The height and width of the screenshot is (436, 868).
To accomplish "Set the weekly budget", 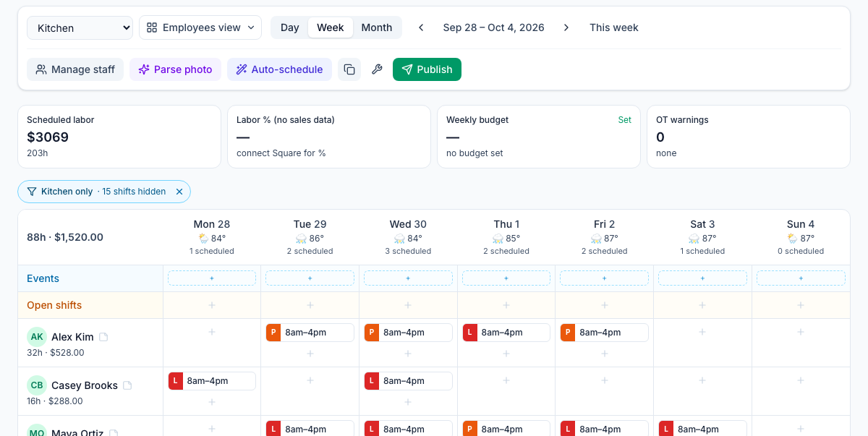I will (x=624, y=120).
